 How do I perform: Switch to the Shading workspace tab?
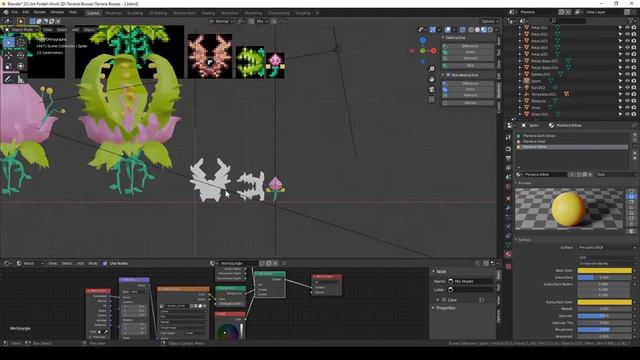click(208, 13)
